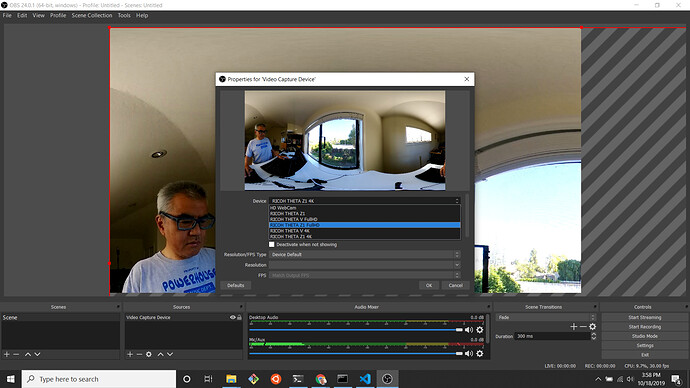Open the Profile menu
This screenshot has width=690, height=388.
pyautogui.click(x=58, y=15)
